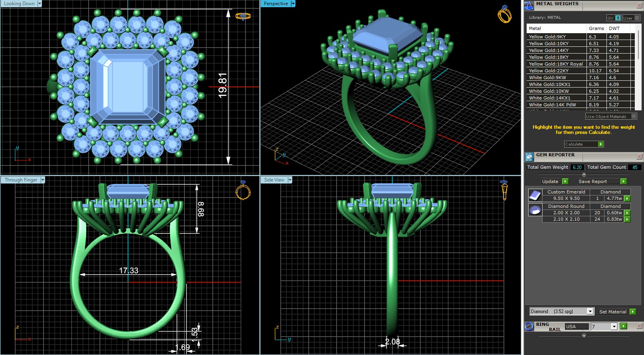Click the 9.50 X 9.50 emerald size cell

tap(566, 198)
